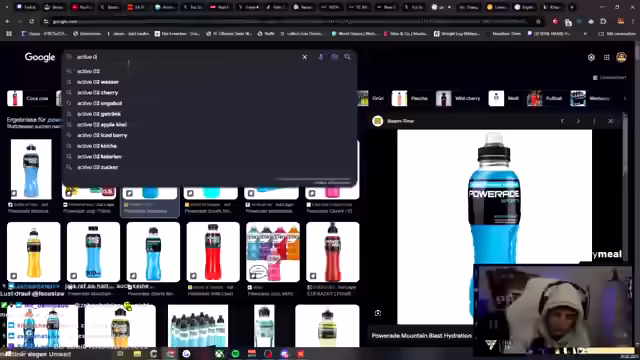Open the dark red Powerade bottle thumbnail

coord(333,252)
